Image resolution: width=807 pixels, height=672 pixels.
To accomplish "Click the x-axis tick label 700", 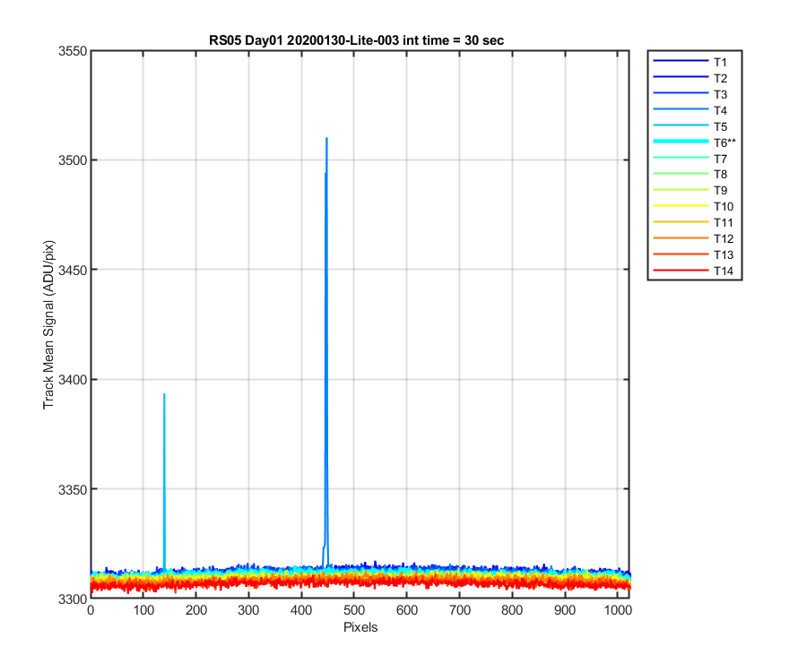I will 460,610.
